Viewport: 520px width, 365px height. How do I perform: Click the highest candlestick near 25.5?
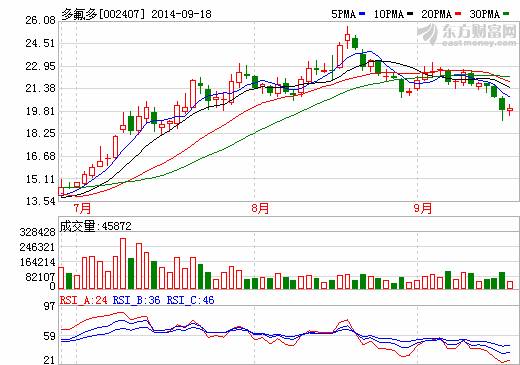click(x=347, y=37)
